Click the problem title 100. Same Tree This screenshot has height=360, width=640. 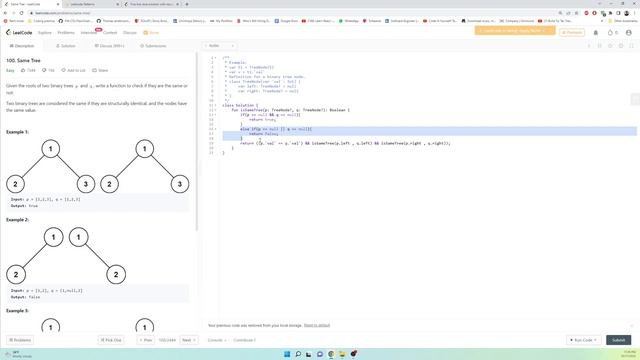click(23, 60)
